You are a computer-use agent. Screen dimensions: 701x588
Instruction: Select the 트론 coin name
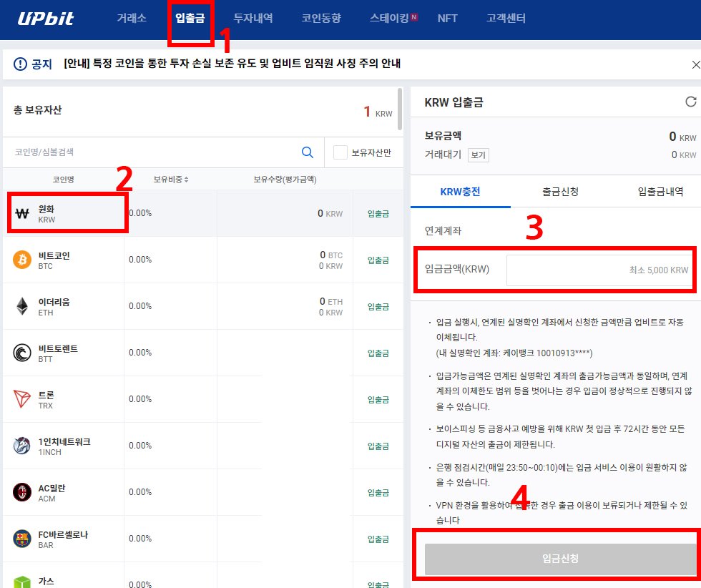click(46, 396)
